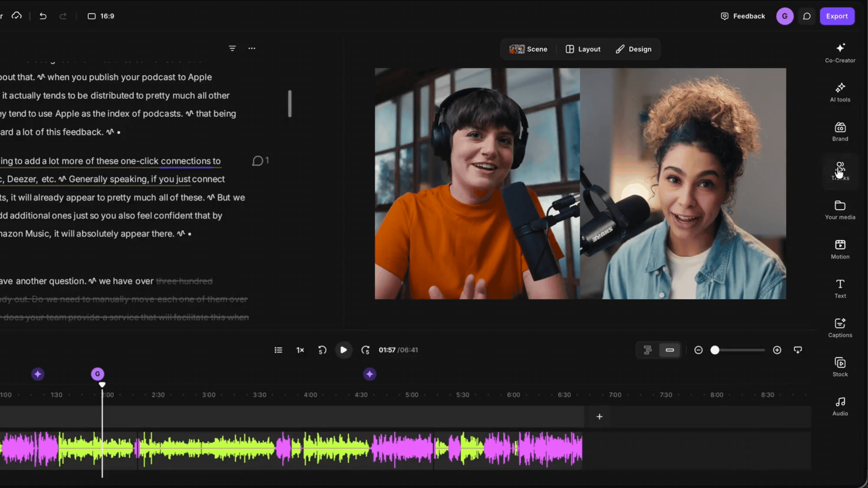Open the chapter list icon near playback

coord(278,350)
